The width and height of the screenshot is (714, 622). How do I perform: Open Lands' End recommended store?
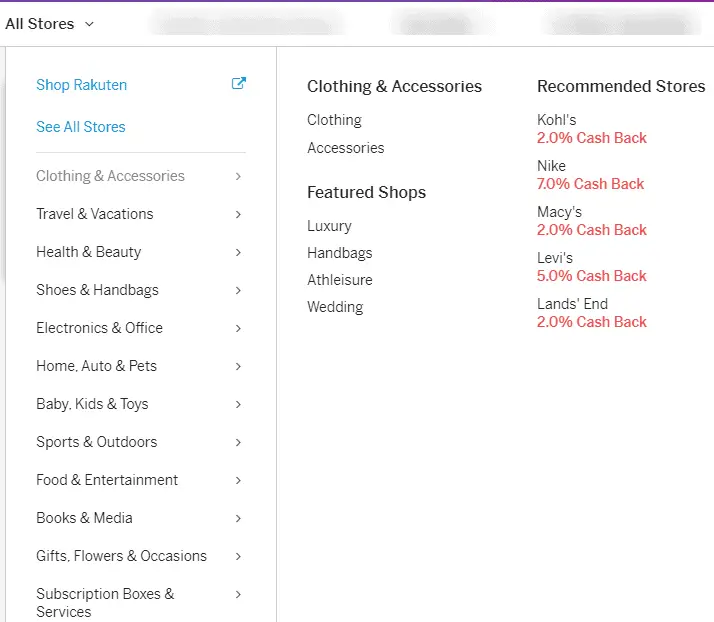point(572,304)
